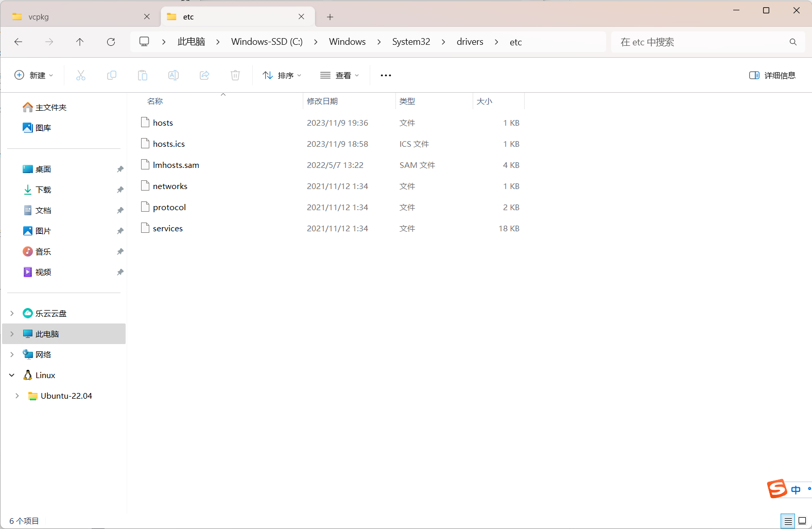Screen dimensions: 812x529
Task: Select the etc tab
Action: pos(238,16)
